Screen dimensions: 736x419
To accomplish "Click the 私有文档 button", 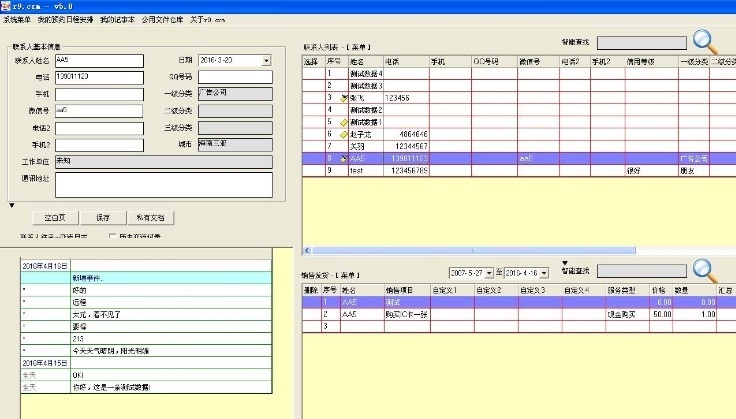I will pyautogui.click(x=151, y=217).
